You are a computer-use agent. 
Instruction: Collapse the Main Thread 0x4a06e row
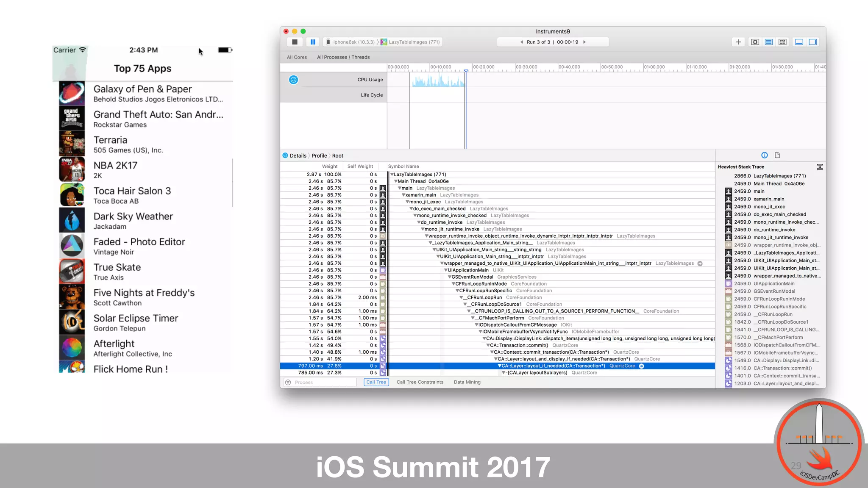coord(396,181)
